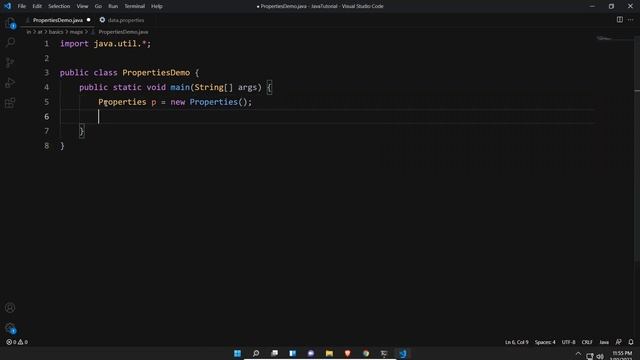640x360 pixels.
Task: Open the Edit menu
Action: 37,6
